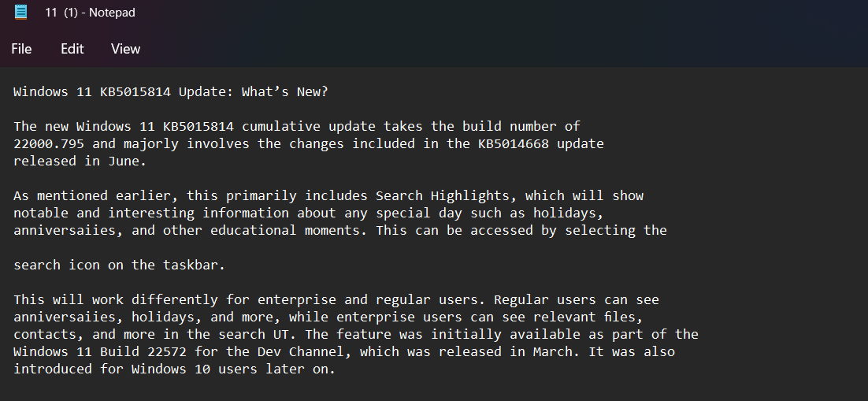This screenshot has height=401, width=868.
Task: Place cursor on the word 'taskbar.'
Action: (x=195, y=265)
